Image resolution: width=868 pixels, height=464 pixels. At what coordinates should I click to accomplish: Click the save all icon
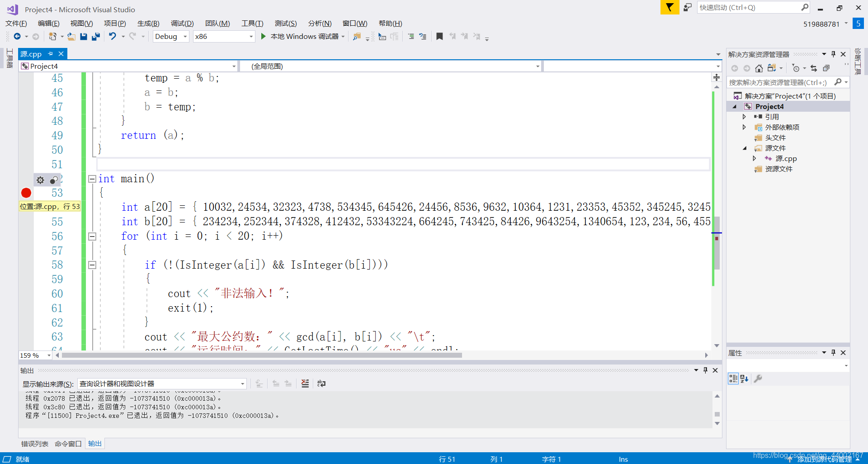[x=96, y=37]
